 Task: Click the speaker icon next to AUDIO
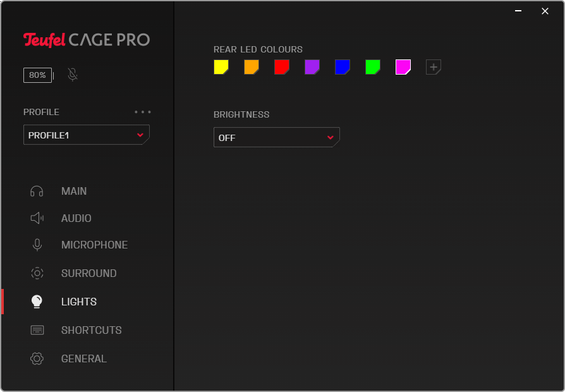pyautogui.click(x=37, y=218)
